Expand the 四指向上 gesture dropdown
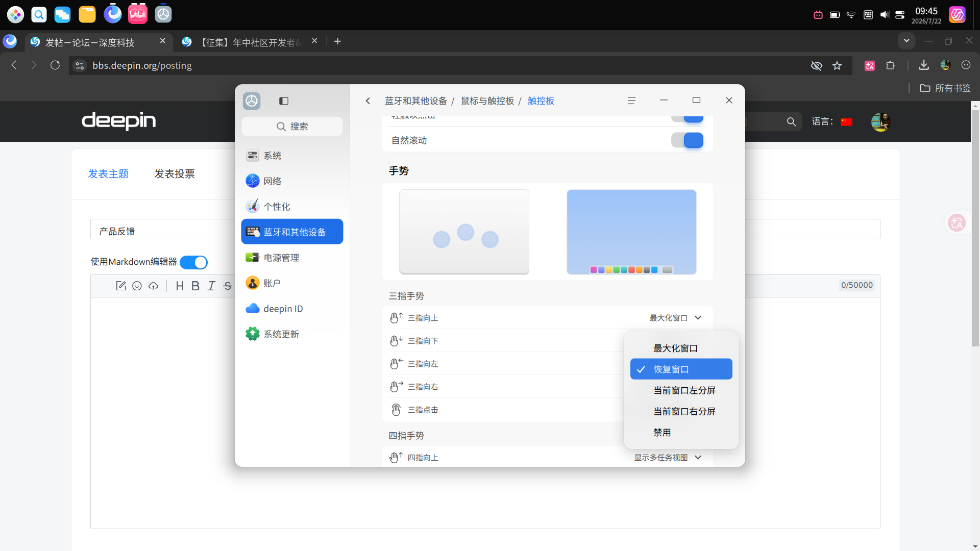The image size is (980, 551). click(668, 458)
